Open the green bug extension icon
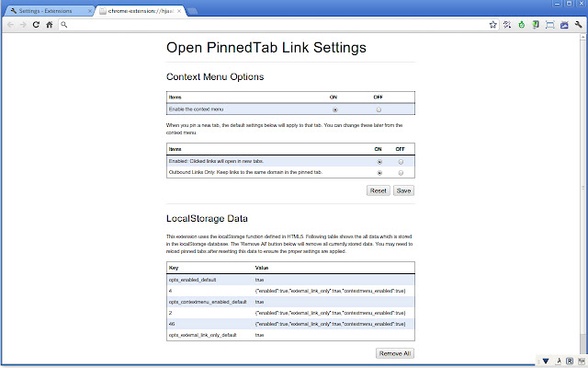 pos(522,25)
